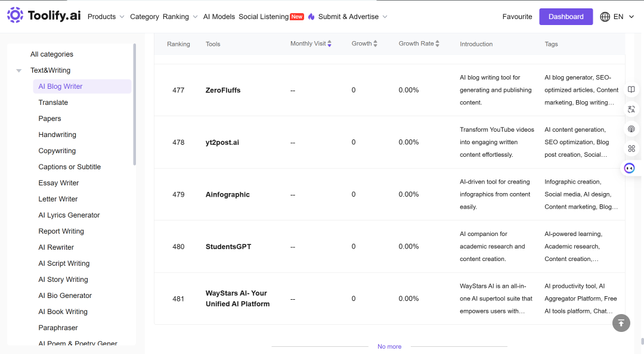Select AI Script Writing category
644x354 pixels.
click(64, 263)
